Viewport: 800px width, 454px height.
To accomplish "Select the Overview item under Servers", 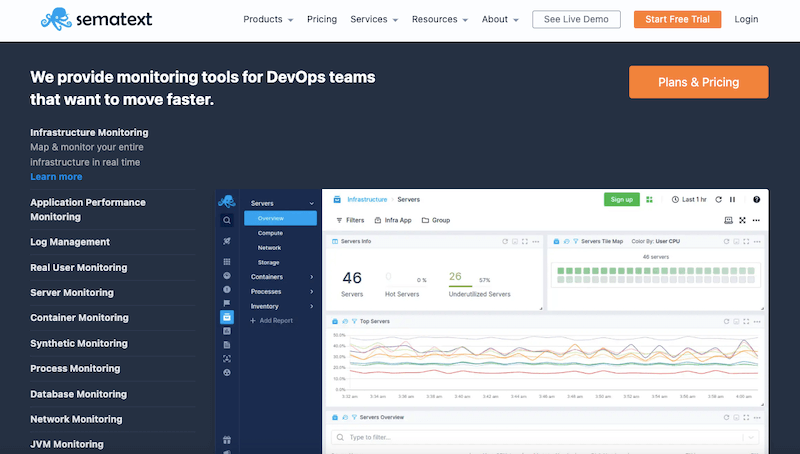I will pos(281,218).
